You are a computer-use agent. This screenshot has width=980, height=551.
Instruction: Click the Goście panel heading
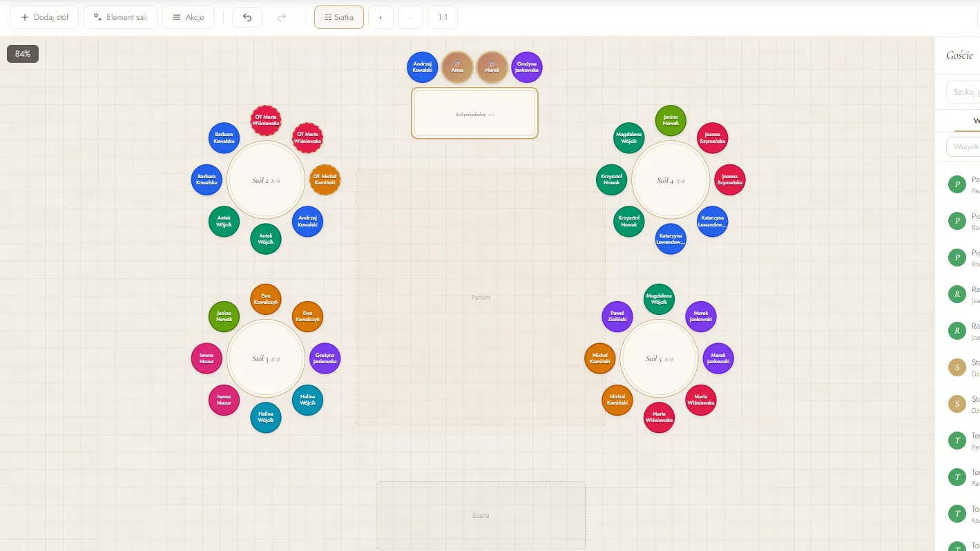pyautogui.click(x=959, y=55)
